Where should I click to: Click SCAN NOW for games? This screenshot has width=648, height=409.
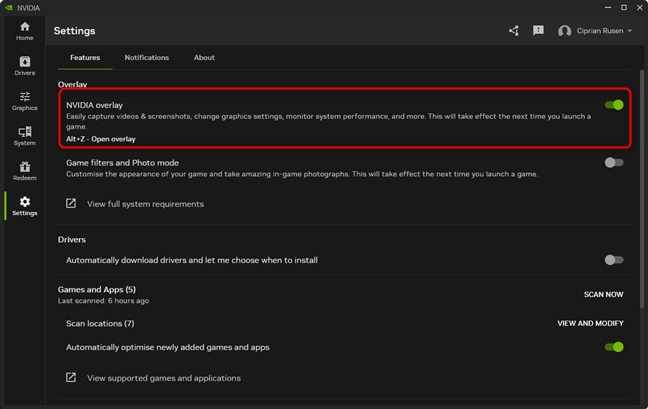(x=603, y=295)
